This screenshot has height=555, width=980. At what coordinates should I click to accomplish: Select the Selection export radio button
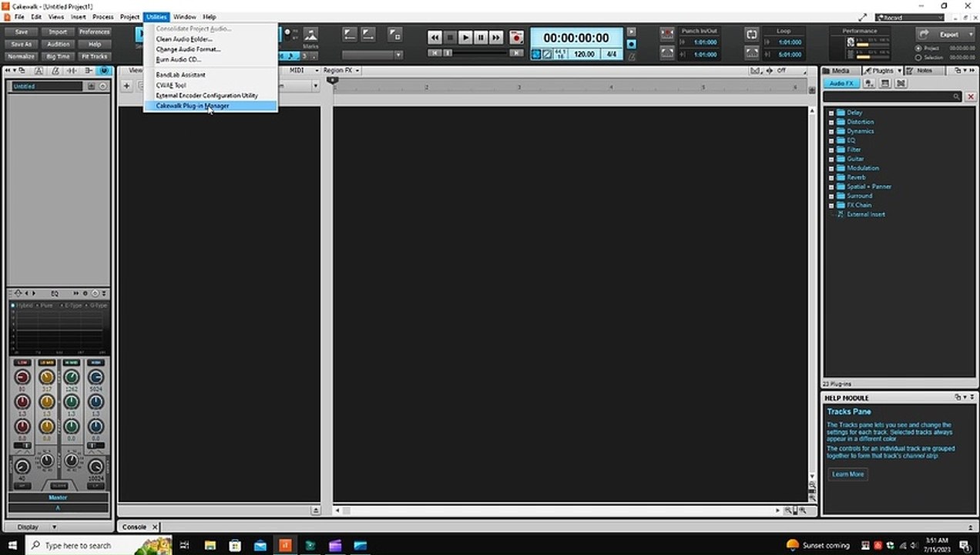[x=918, y=57]
